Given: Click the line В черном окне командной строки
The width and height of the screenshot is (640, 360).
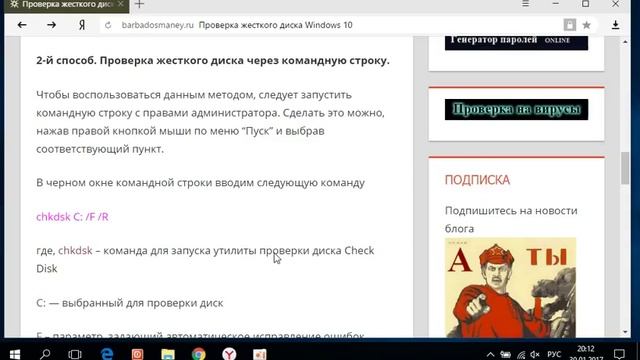Looking at the screenshot, I should 200,183.
